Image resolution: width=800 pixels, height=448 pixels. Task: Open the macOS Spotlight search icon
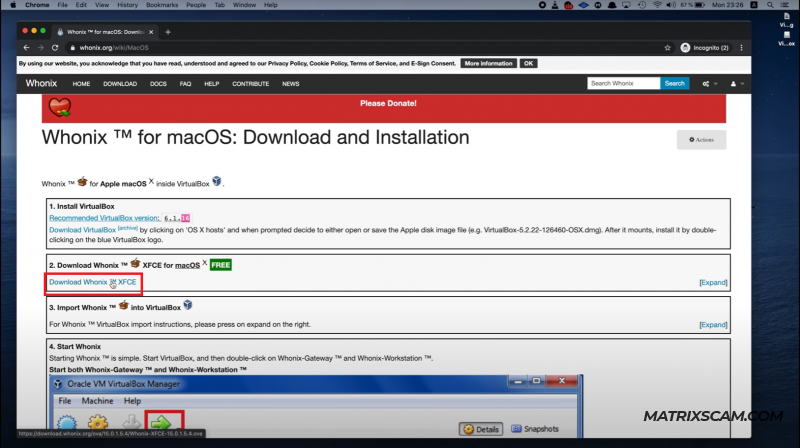point(770,5)
